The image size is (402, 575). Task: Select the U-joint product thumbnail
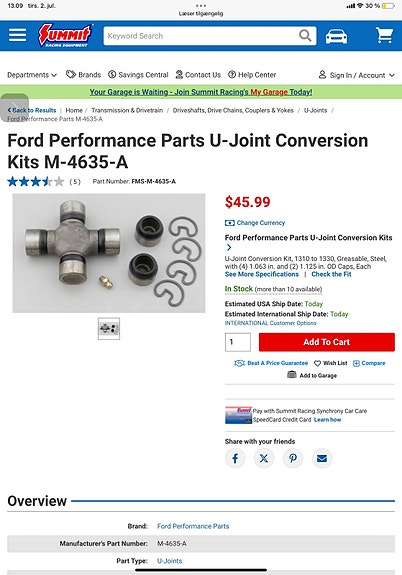click(109, 329)
